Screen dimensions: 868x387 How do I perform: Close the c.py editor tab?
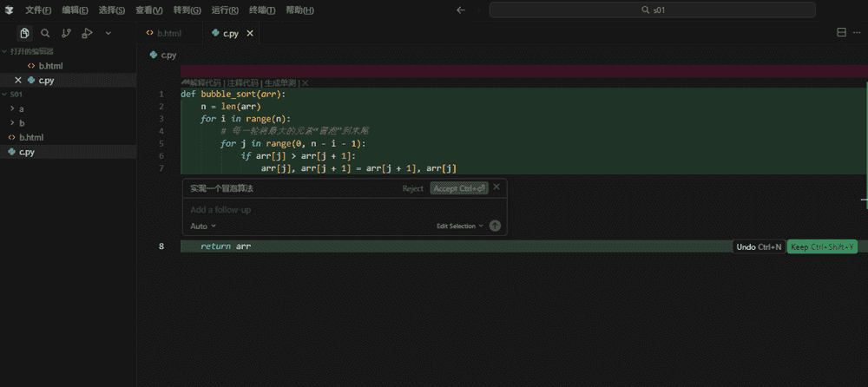pos(250,34)
